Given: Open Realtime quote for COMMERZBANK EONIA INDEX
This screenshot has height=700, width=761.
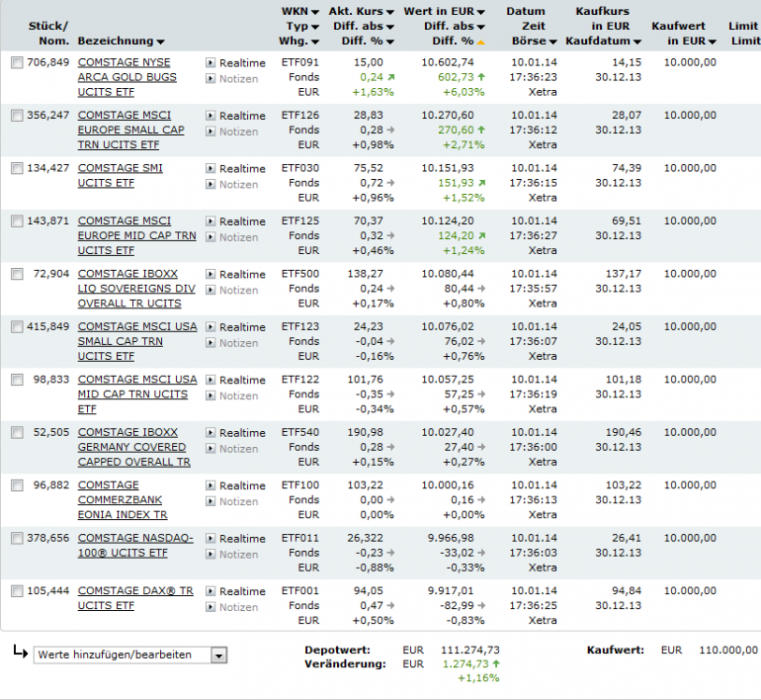Looking at the screenshot, I should [x=236, y=486].
